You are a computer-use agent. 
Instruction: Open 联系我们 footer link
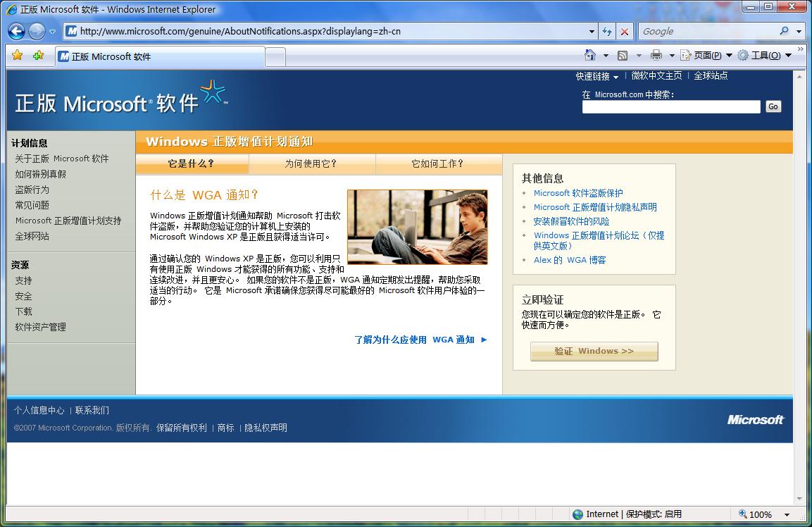(92, 411)
